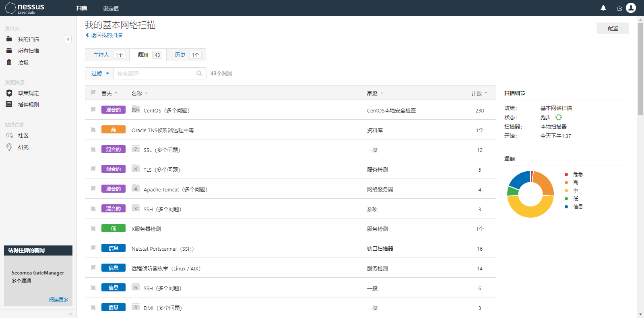This screenshot has height=318, width=644.
Task: Click the 配置 button
Action: click(613, 28)
